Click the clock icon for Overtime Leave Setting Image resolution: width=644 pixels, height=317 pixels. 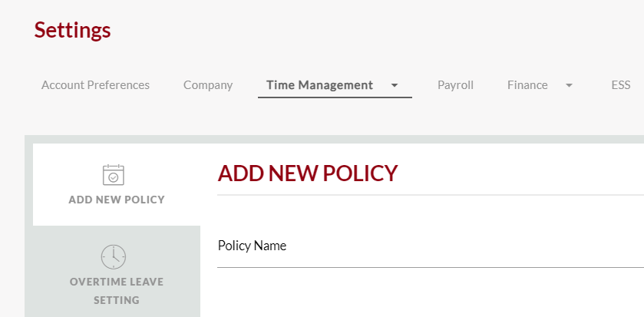tap(114, 257)
